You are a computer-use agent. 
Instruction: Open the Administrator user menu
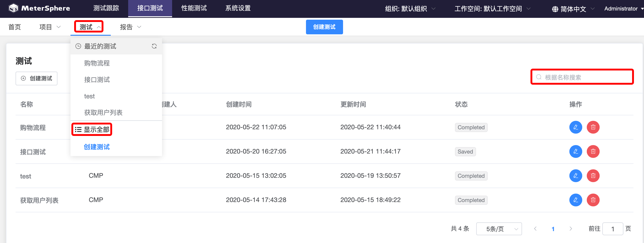point(624,9)
